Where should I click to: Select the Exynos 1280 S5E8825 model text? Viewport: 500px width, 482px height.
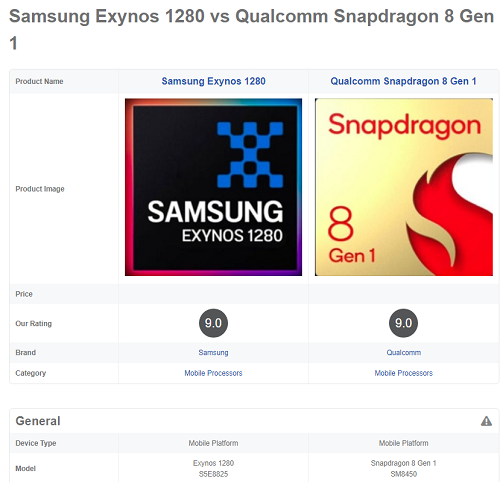click(213, 468)
